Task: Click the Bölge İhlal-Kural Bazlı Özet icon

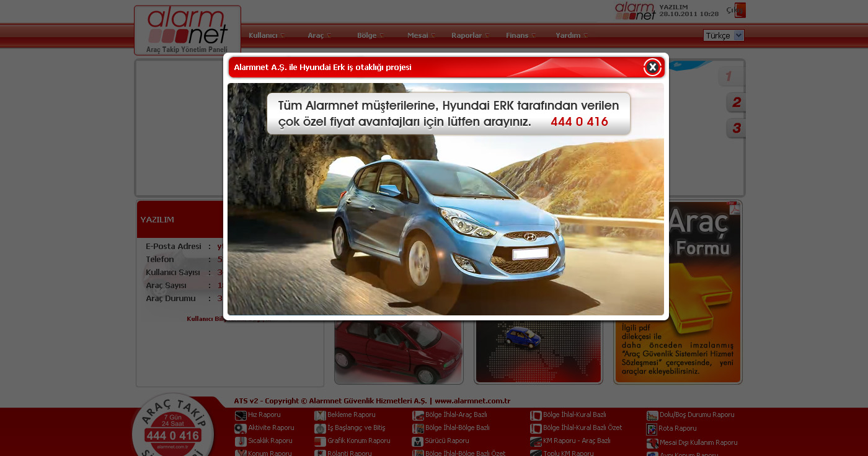Action: pyautogui.click(x=536, y=428)
